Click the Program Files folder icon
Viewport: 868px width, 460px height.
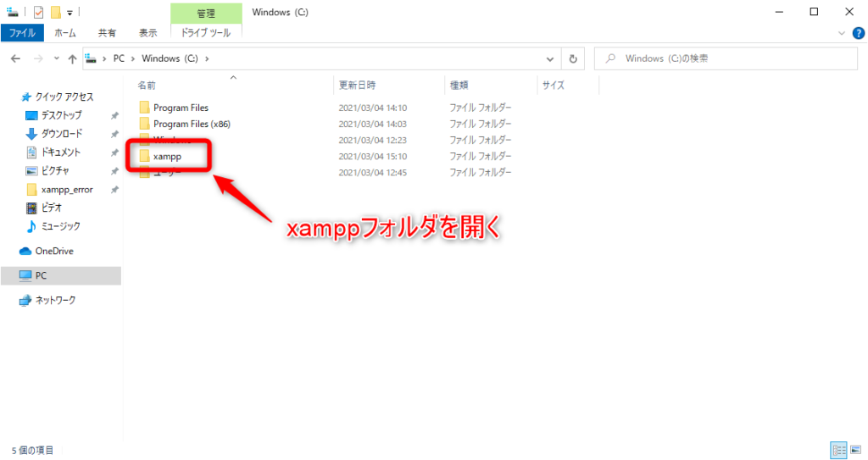[x=144, y=108]
